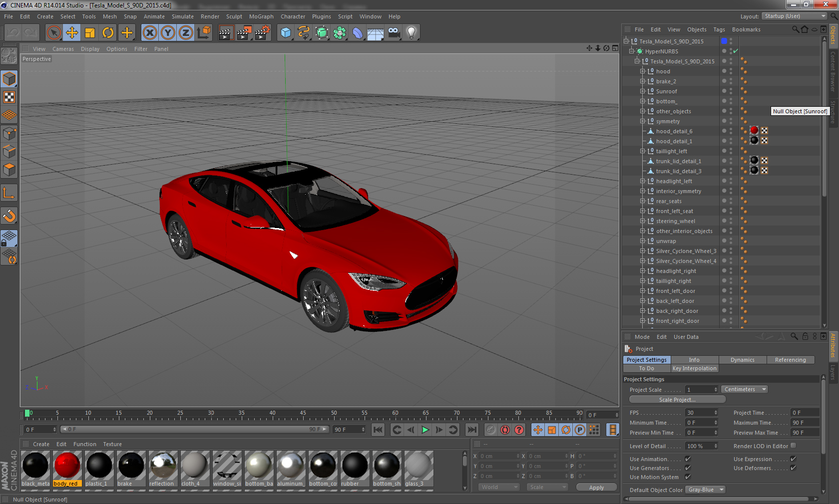This screenshot has width=839, height=504.
Task: Select the Live Selection tool
Action: [x=53, y=33]
